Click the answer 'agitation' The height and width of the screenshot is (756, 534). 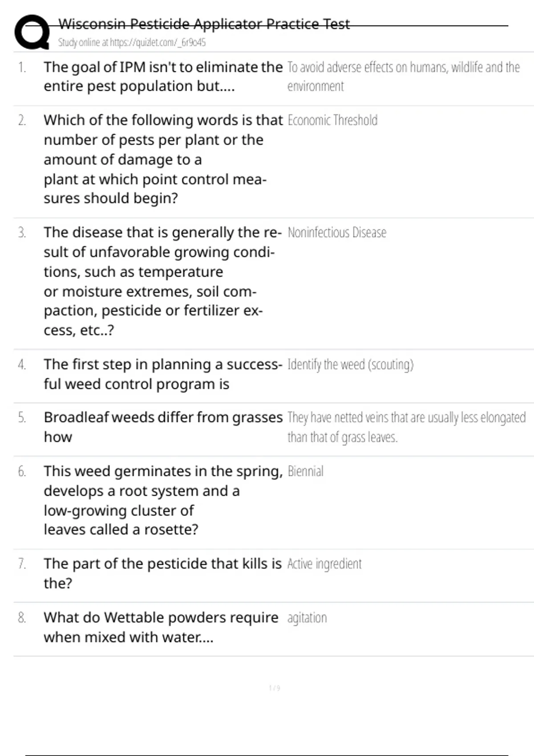tap(307, 618)
